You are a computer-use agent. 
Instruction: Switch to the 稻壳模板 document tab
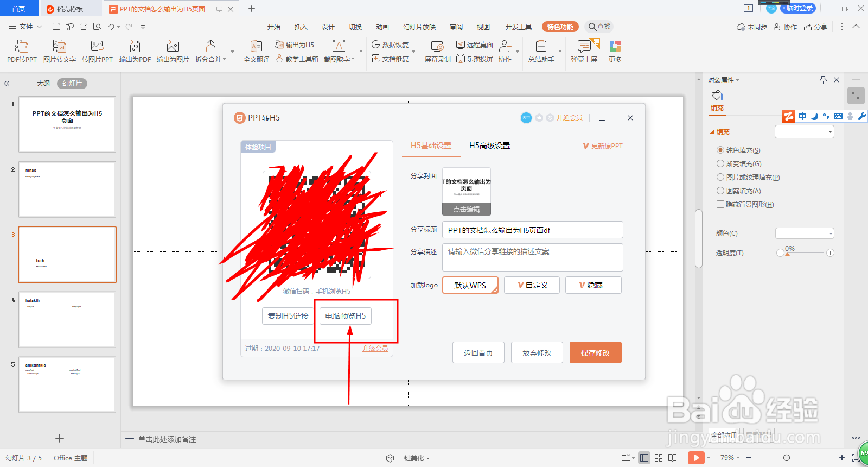(70, 9)
